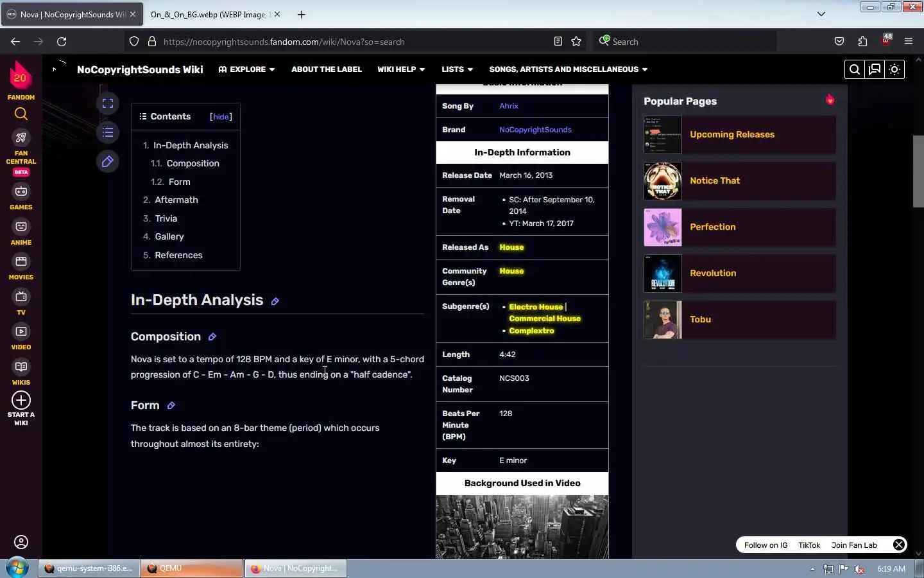This screenshot has width=924, height=578.
Task: Open the browser extensions puzzle icon
Action: coord(862,42)
